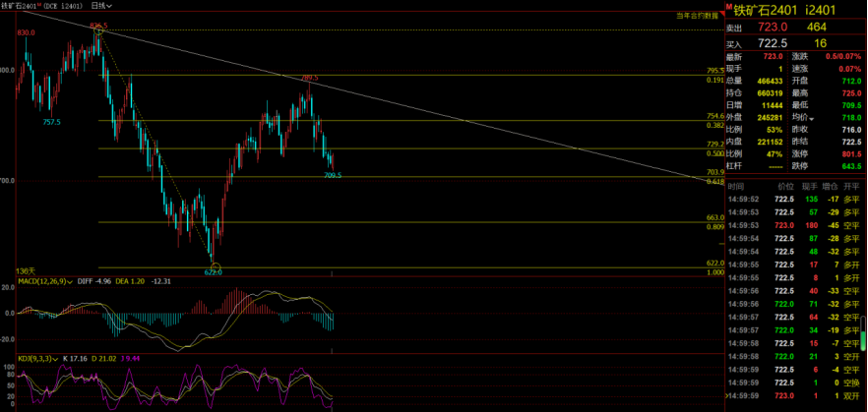The width and height of the screenshot is (868, 412).
Task: Click the Fibonacci 729.2 level label
Action: coord(715,144)
